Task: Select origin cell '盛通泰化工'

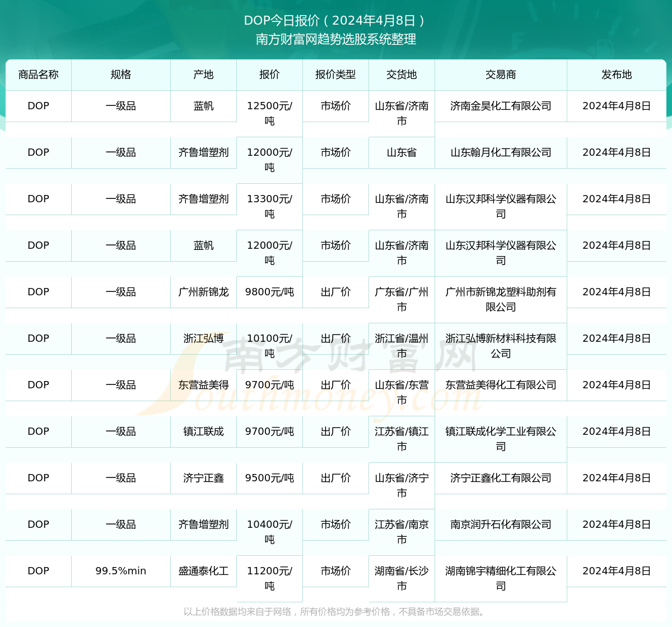Action: pyautogui.click(x=204, y=571)
